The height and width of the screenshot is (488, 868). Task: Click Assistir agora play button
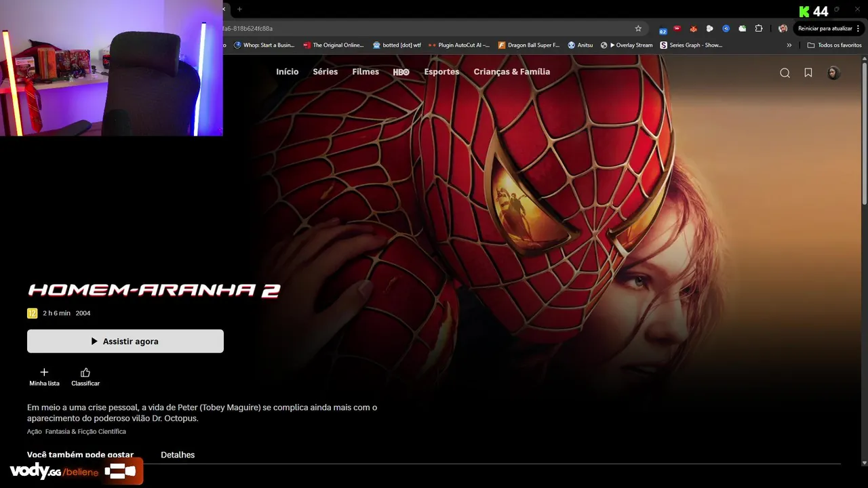[x=125, y=341]
